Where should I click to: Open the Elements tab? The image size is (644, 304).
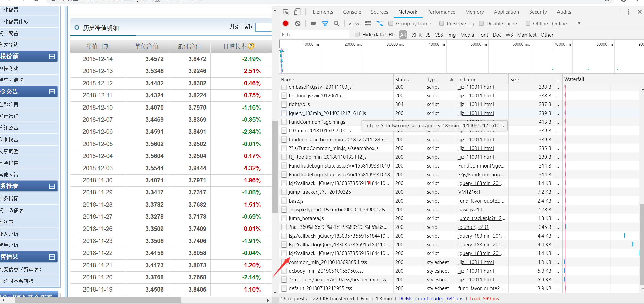323,12
